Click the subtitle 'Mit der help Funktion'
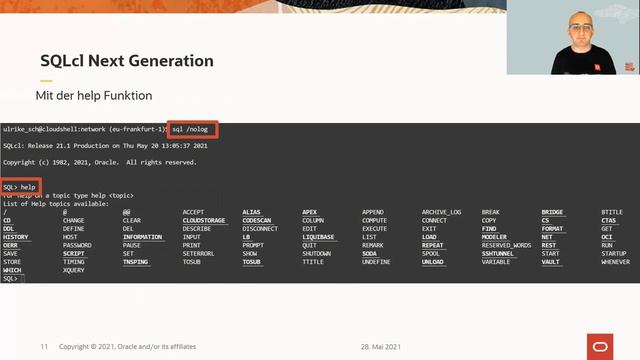Viewport: 640px width, 360px height. 94,96
